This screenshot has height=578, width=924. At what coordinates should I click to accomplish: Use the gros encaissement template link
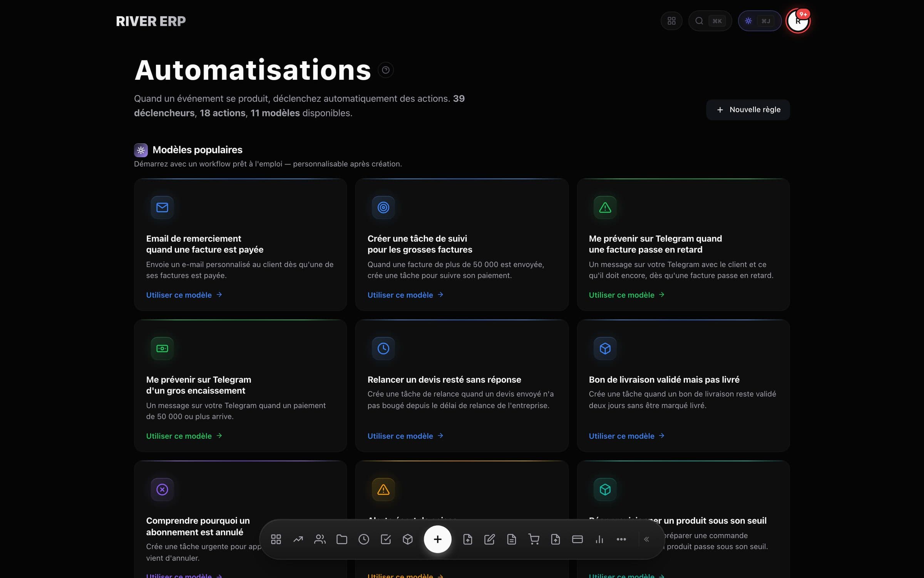pyautogui.click(x=184, y=436)
